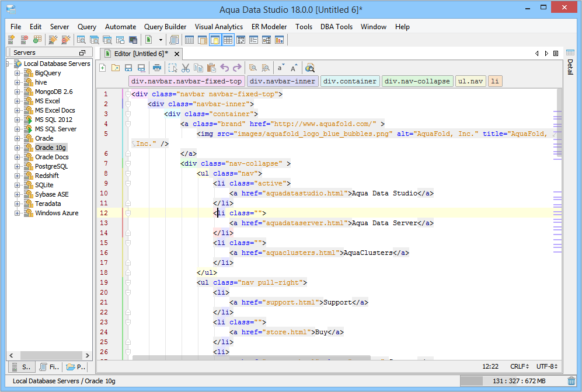The height and width of the screenshot is (392, 582).
Task: Expand the Oracle 10g tree node
Action: [x=17, y=148]
